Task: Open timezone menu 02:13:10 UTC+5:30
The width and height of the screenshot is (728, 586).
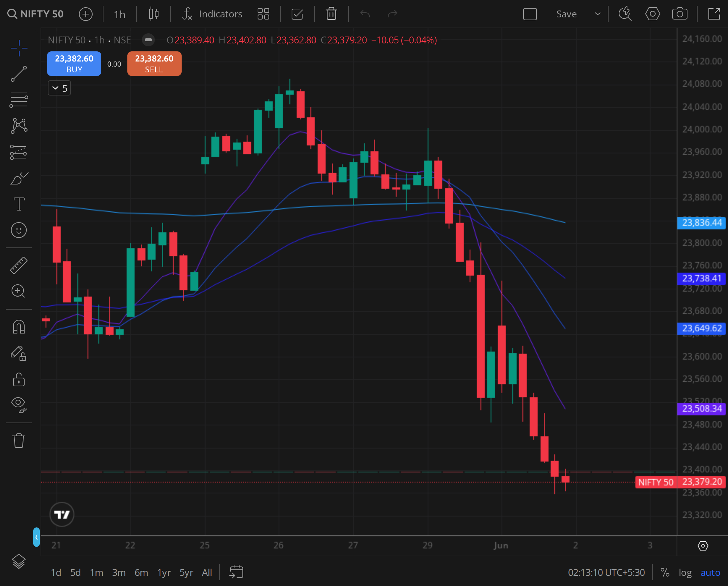Action: (606, 573)
